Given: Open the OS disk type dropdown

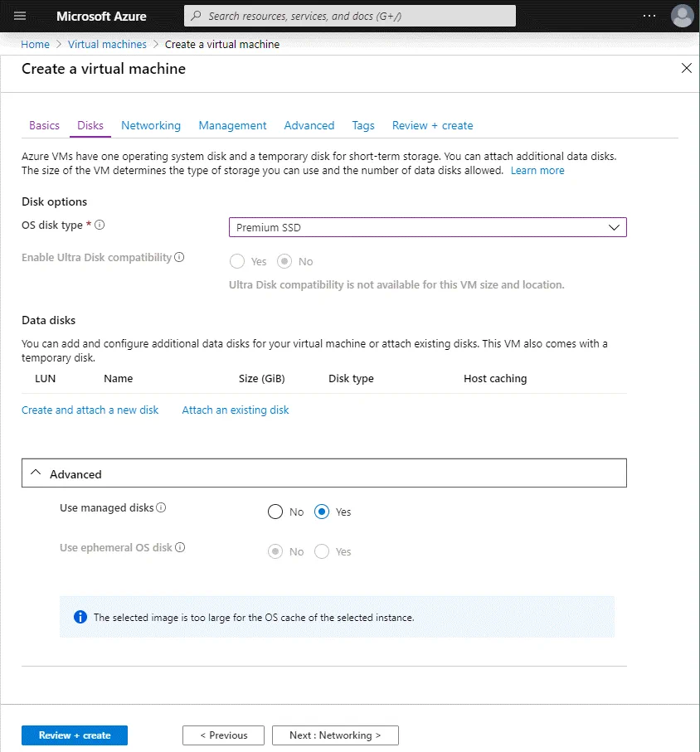Looking at the screenshot, I should tap(427, 227).
